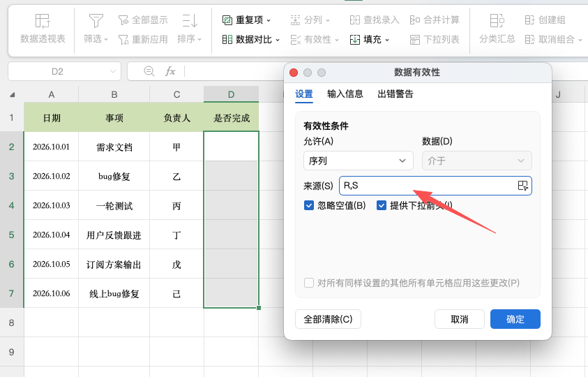588x377 pixels.
Task: Click 合并计算 consolidate
Action: 435,20
